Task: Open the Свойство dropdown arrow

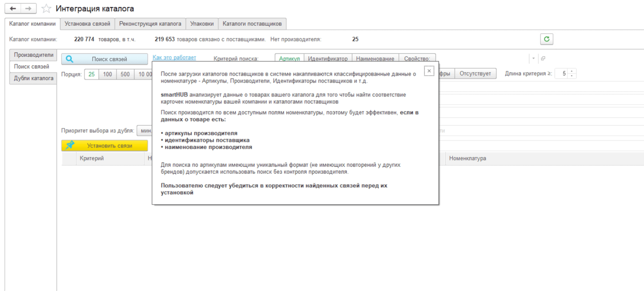Action: pyautogui.click(x=533, y=59)
